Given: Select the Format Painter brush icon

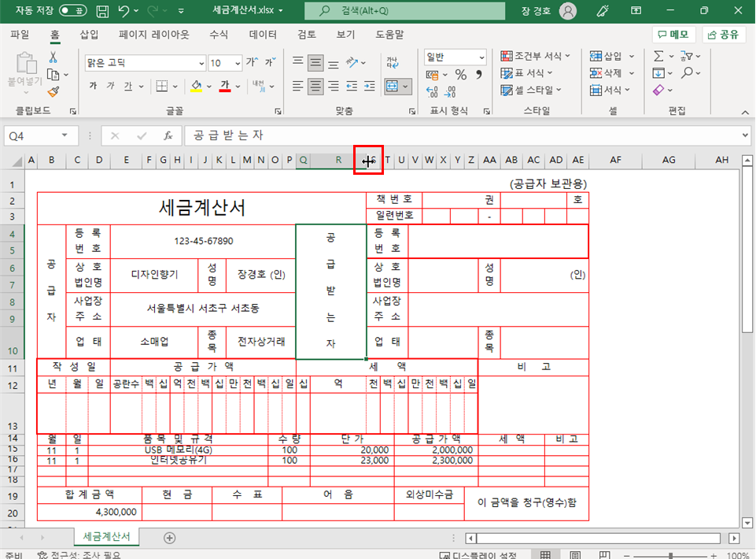Looking at the screenshot, I should (x=53, y=91).
